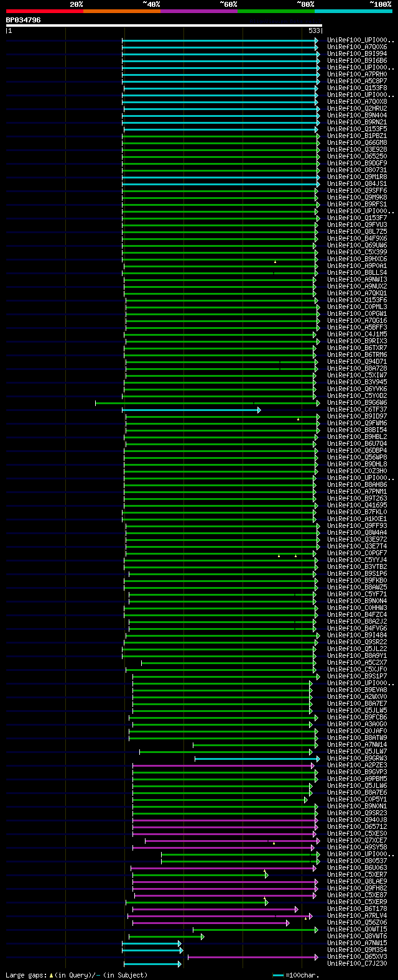Click the green alignment bar for Q0WTI5
Viewport: 398px width, 980px height.
256,930
